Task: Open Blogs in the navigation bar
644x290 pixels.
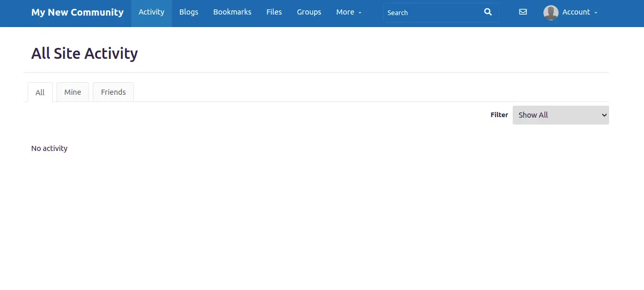Action: coord(189,12)
